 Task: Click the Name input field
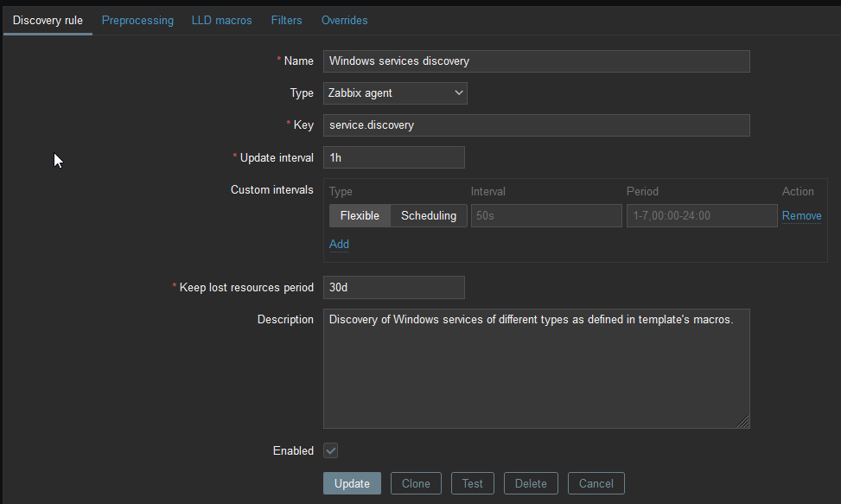[x=536, y=61]
